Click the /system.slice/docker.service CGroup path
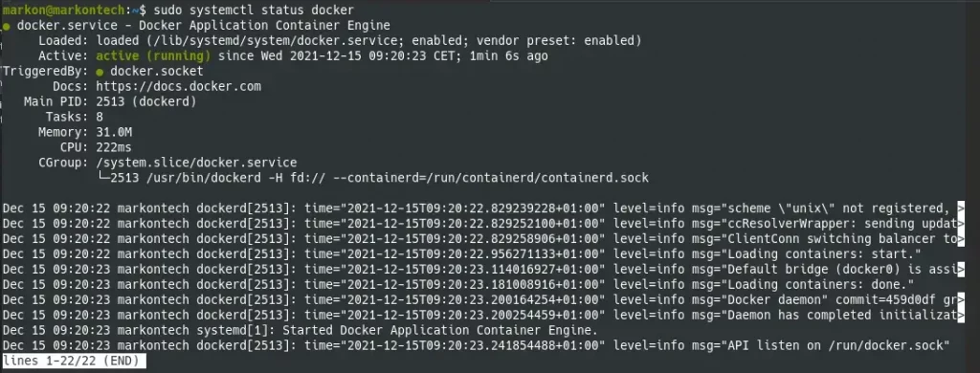This screenshot has width=980, height=373. [196, 163]
